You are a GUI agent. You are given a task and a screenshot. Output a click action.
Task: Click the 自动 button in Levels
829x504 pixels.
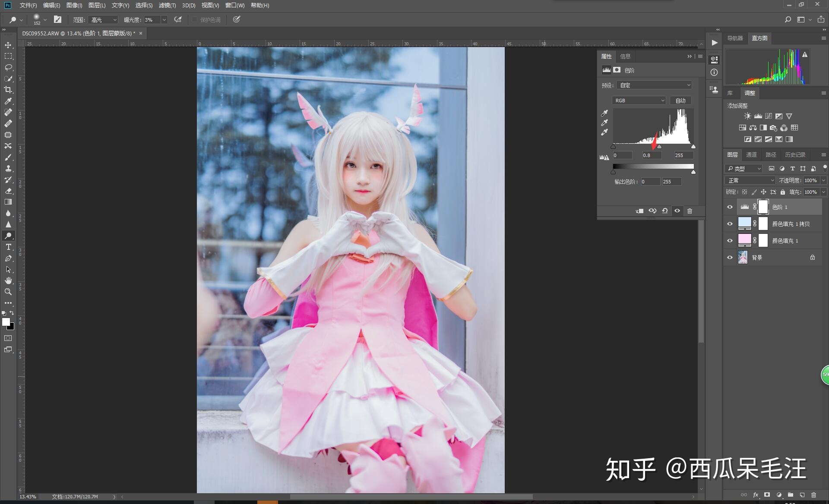(x=680, y=101)
